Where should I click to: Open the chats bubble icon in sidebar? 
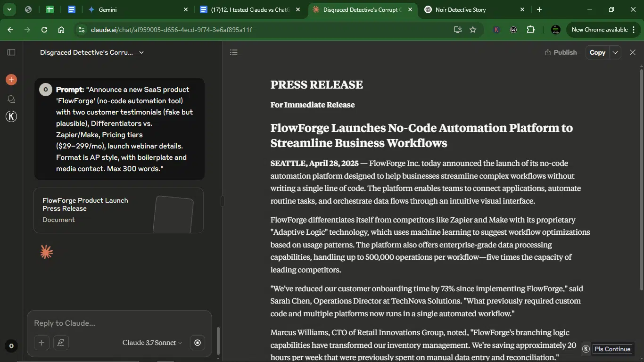[11, 99]
